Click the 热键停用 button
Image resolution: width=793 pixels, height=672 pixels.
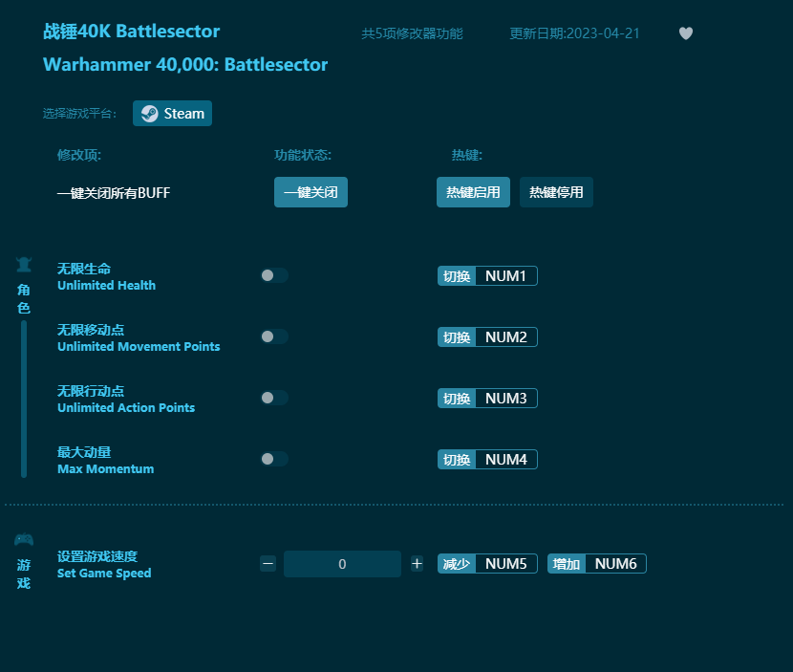[556, 192]
